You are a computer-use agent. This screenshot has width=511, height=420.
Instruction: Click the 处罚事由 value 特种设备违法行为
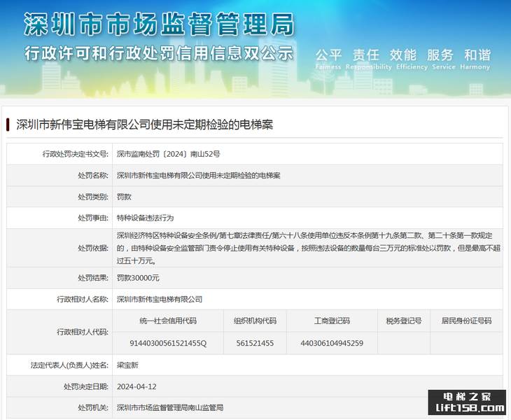tap(145, 218)
